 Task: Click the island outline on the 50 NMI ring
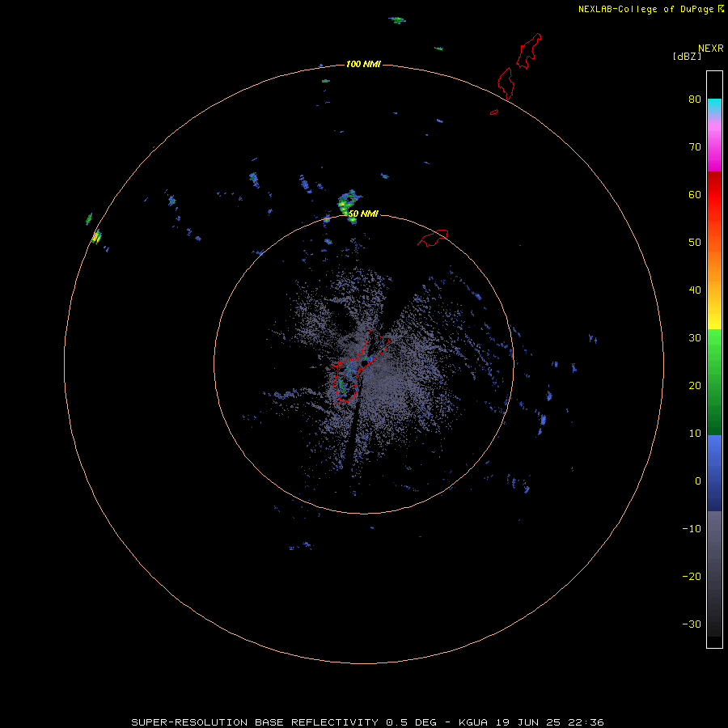coord(433,238)
